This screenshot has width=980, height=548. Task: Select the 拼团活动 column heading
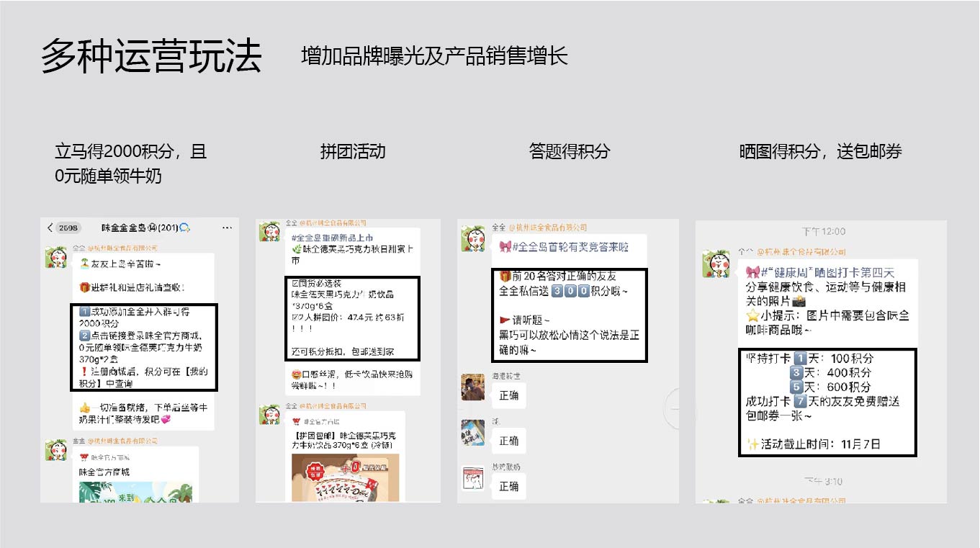click(353, 151)
